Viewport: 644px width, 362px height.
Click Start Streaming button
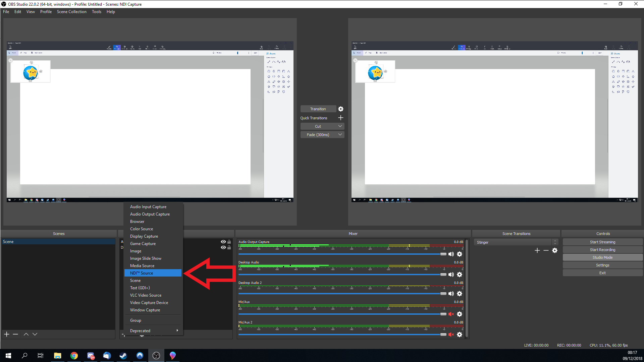point(602,242)
